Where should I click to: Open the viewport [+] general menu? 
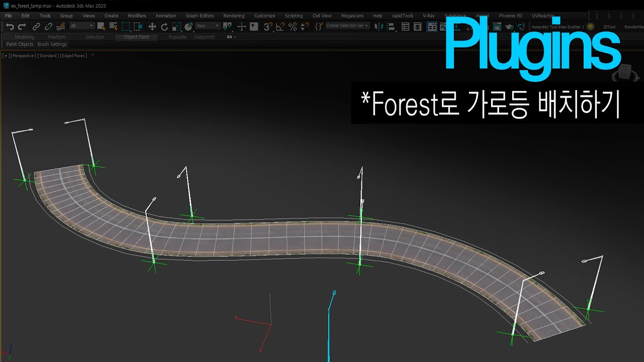pyautogui.click(x=6, y=56)
